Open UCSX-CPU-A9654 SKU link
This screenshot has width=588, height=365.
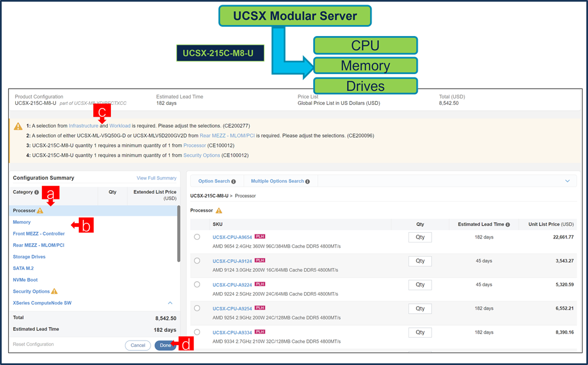232,237
